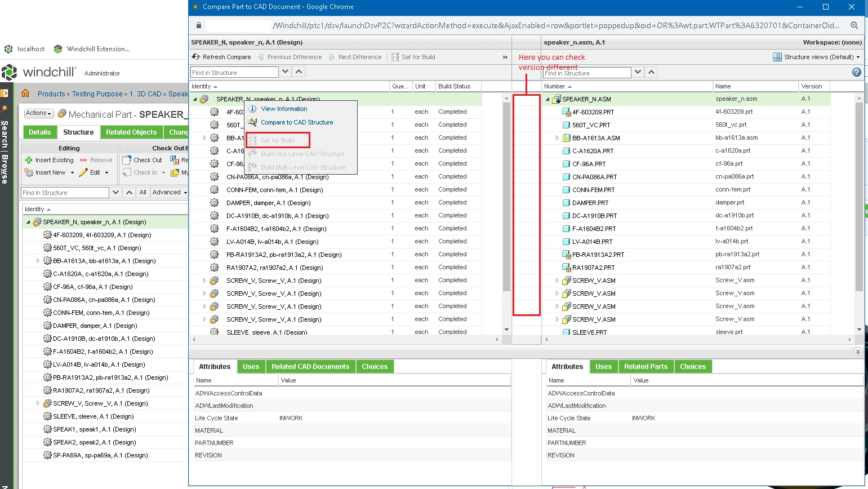Click home icon in breadcrumb
Image resolution: width=868 pixels, height=489 pixels.
[x=25, y=94]
